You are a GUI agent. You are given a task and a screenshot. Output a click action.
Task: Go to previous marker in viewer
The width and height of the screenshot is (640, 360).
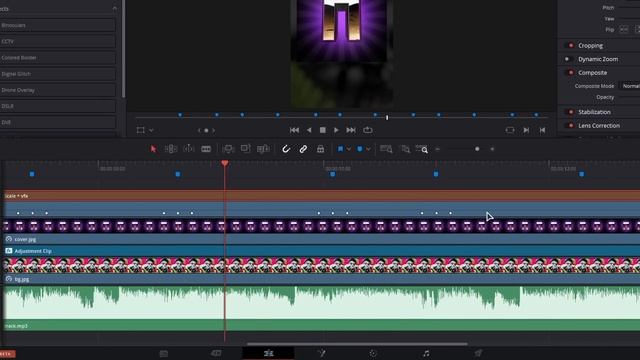click(199, 131)
